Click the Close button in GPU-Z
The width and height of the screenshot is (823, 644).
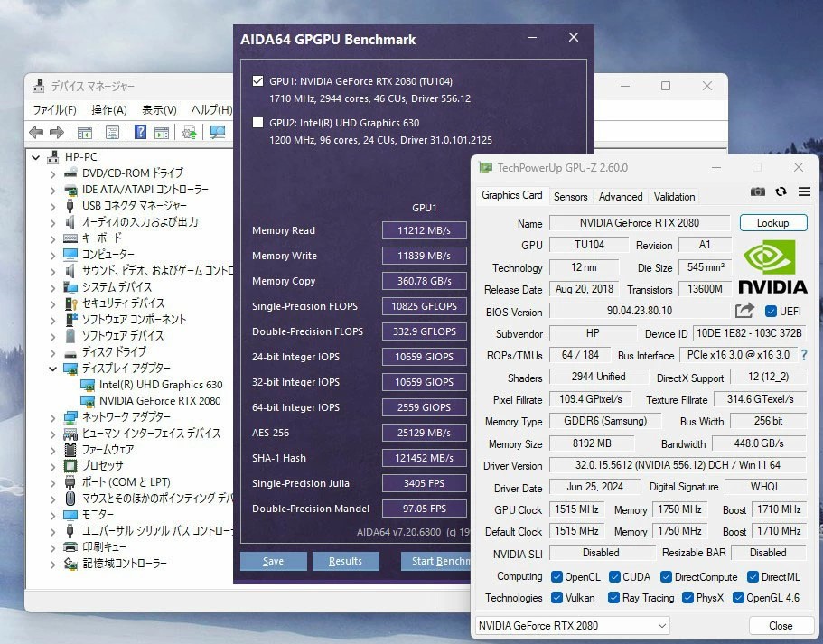pyautogui.click(x=781, y=626)
